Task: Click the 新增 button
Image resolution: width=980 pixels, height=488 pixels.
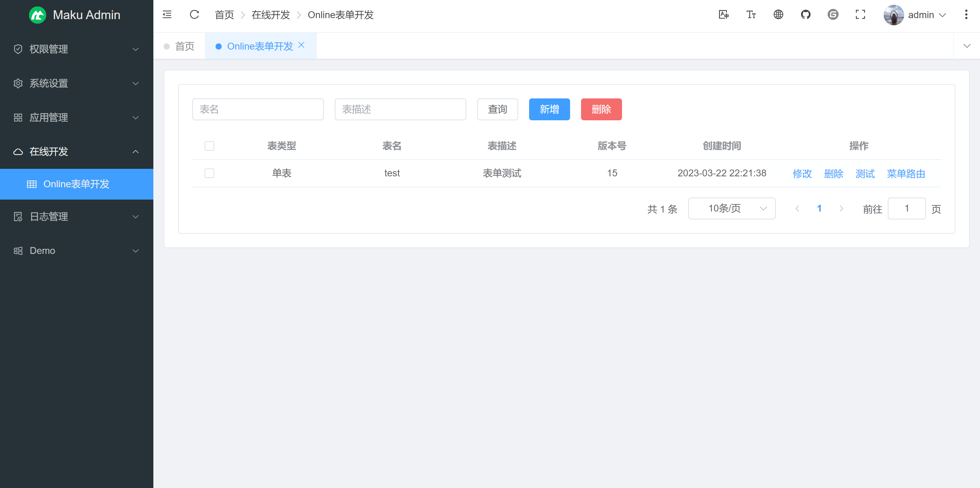Action: (x=549, y=109)
